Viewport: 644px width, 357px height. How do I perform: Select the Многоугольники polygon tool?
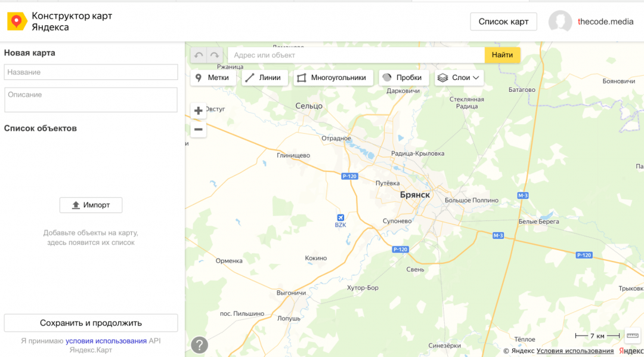point(333,78)
